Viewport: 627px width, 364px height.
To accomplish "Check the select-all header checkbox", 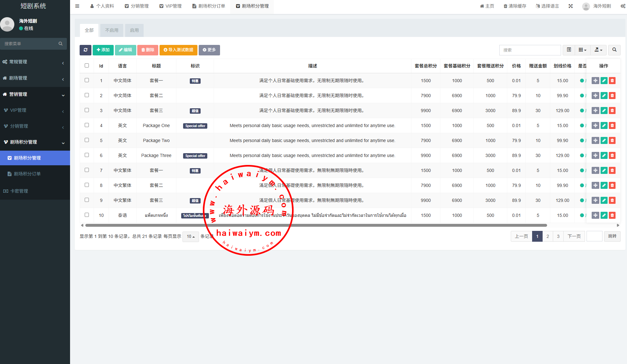I will 87,66.
